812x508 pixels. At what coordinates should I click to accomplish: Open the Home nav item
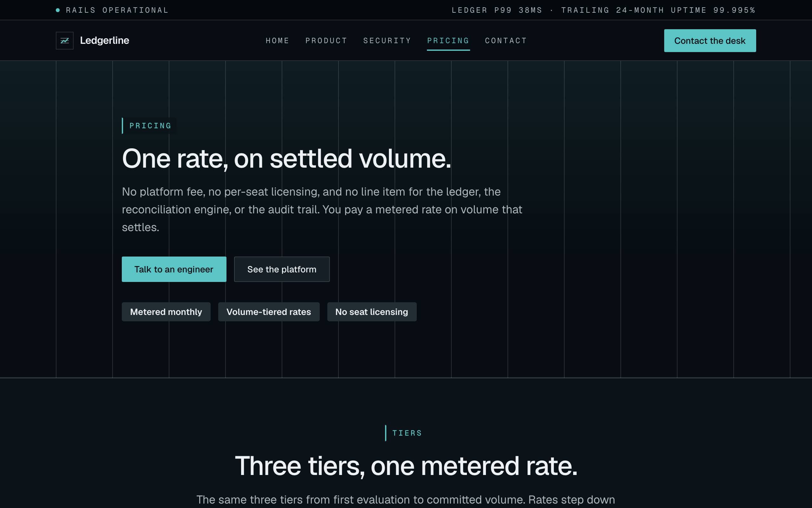[278, 41]
